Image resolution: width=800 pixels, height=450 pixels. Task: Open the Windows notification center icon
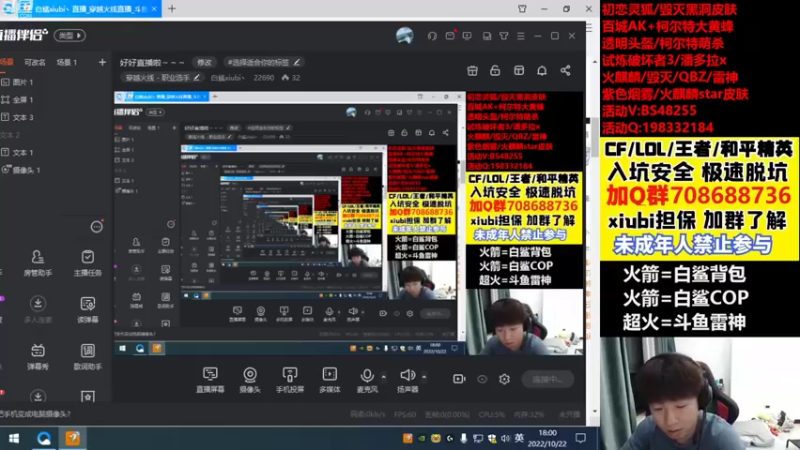pos(581,438)
